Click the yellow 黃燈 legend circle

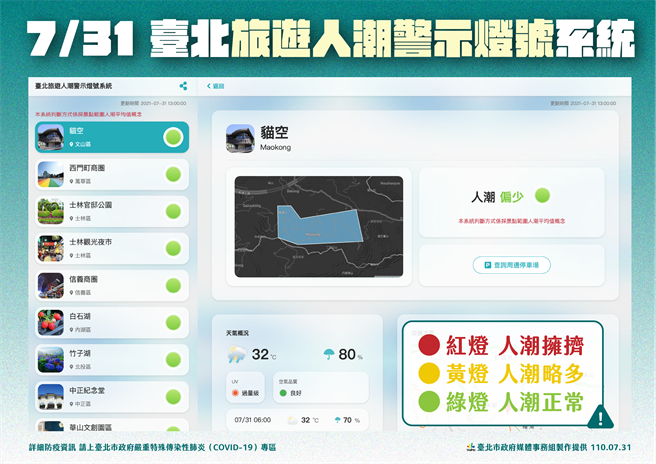point(429,373)
